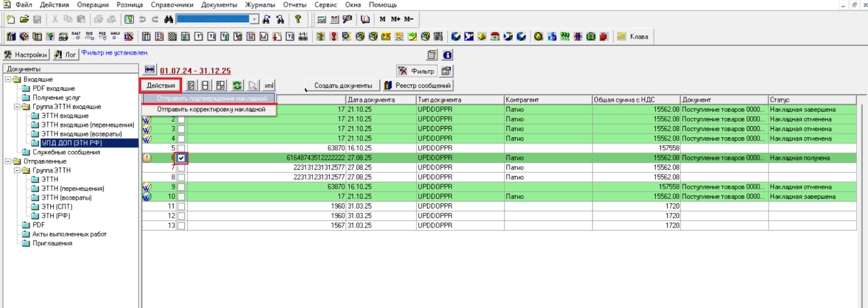Open the toolbar combo box dropdown arrow
The image size is (868, 308).
tap(254, 20)
